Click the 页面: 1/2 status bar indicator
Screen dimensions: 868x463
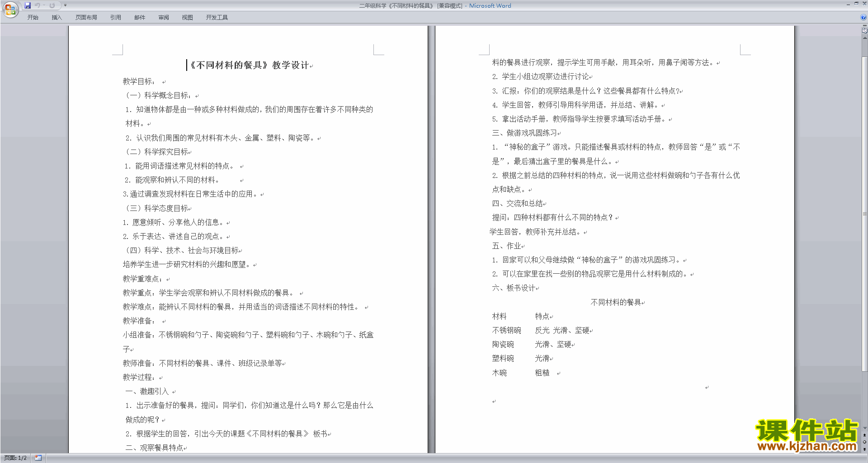tap(15, 458)
